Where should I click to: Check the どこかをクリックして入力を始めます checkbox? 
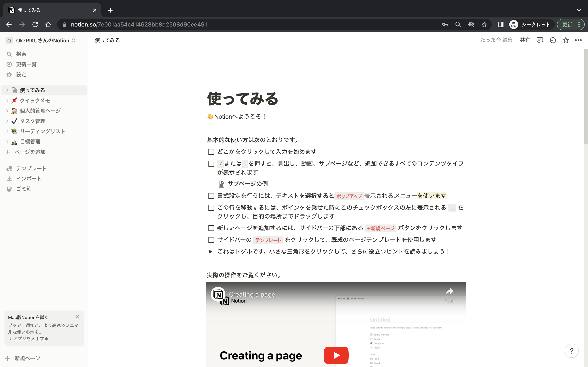[211, 152]
